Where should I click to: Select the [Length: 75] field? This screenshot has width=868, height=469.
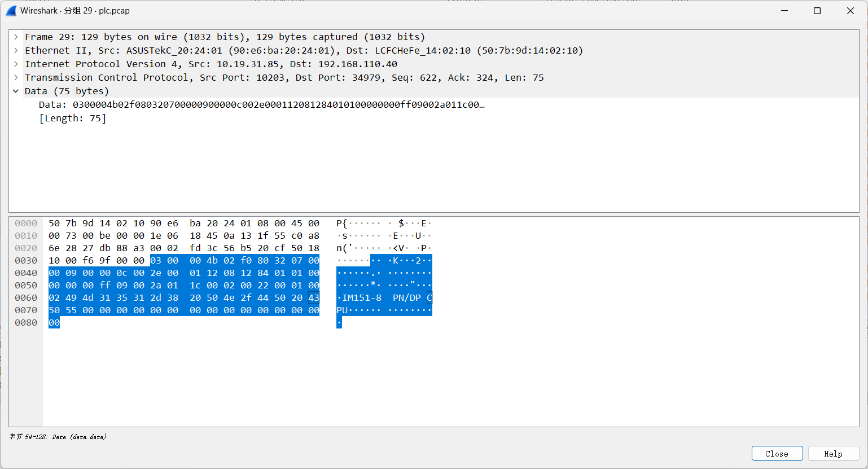(x=72, y=118)
